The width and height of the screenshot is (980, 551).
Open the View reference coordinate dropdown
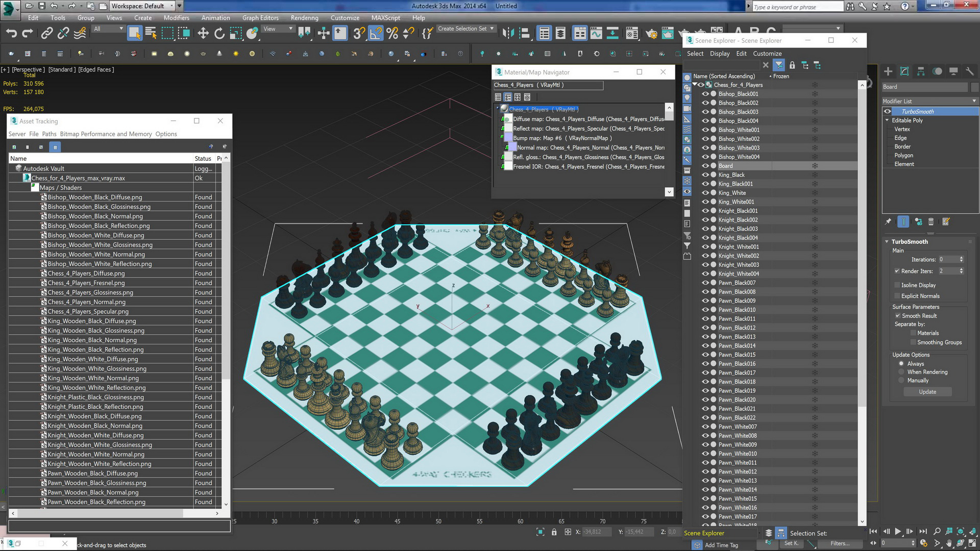click(x=278, y=29)
